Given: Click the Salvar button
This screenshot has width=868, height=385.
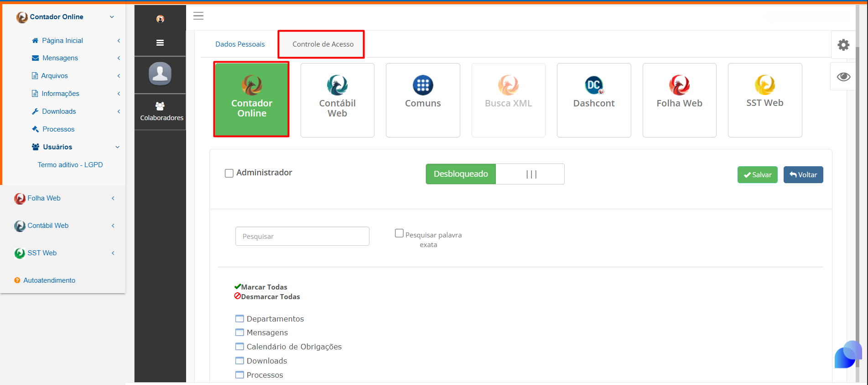Looking at the screenshot, I should tap(757, 175).
